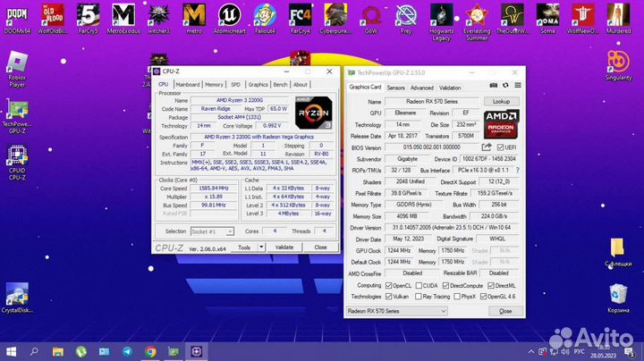This screenshot has width=644, height=361.
Task: Toggle the UEFI checkbox
Action: coord(500,147)
